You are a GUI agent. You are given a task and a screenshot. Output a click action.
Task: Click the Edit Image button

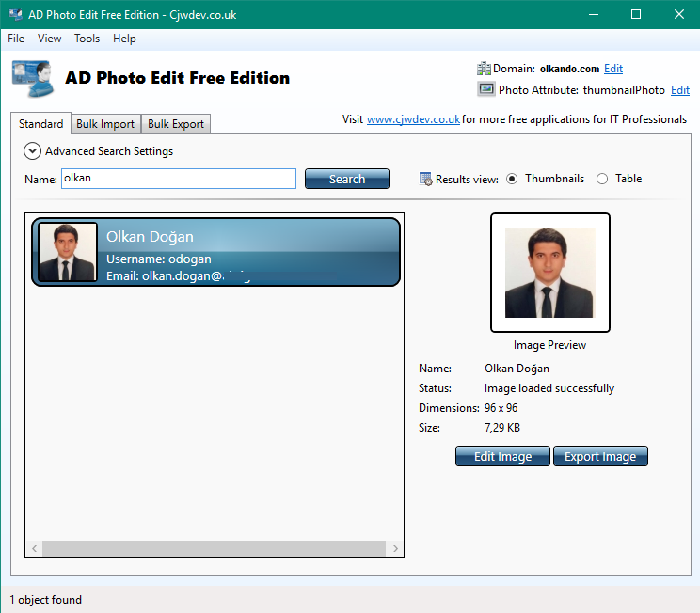[502, 456]
